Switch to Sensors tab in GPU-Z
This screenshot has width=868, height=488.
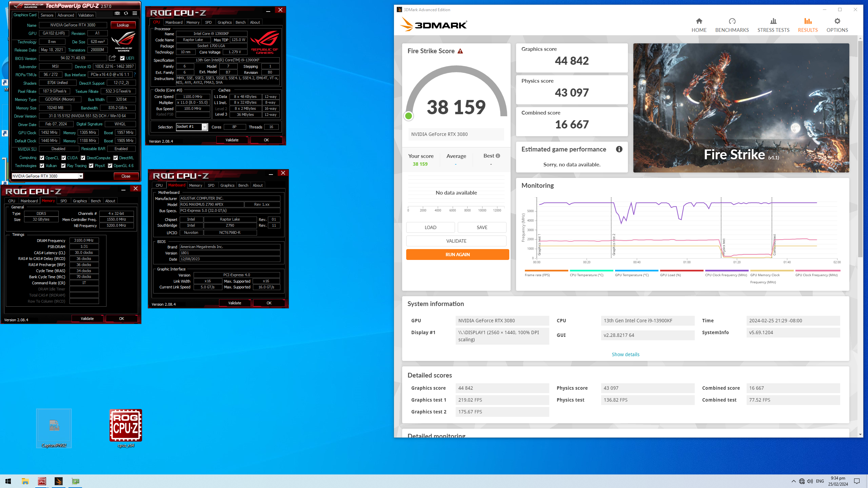click(47, 15)
